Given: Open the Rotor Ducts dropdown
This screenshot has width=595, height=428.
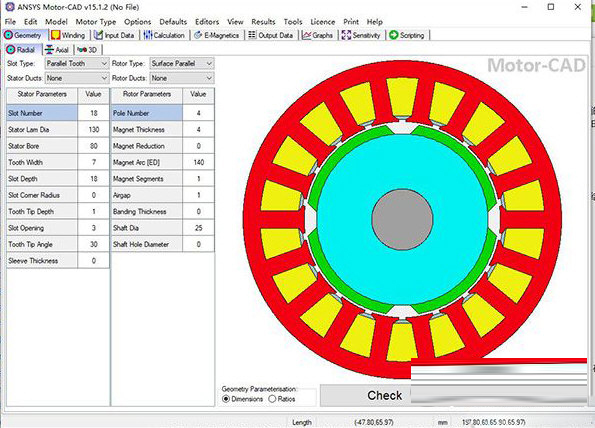Looking at the screenshot, I should 182,78.
